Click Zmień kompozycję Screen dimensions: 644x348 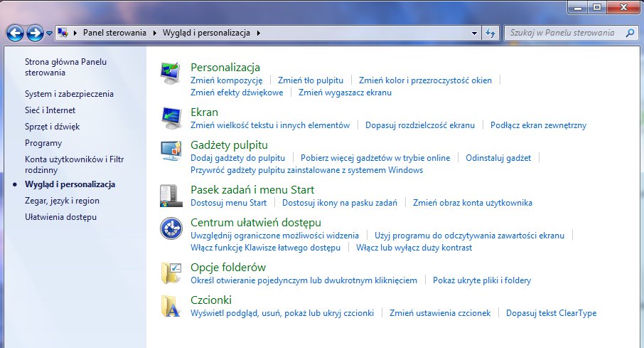click(226, 80)
